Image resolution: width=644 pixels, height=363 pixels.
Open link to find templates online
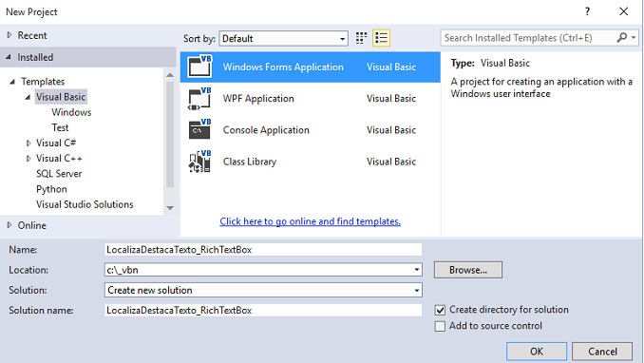point(310,221)
